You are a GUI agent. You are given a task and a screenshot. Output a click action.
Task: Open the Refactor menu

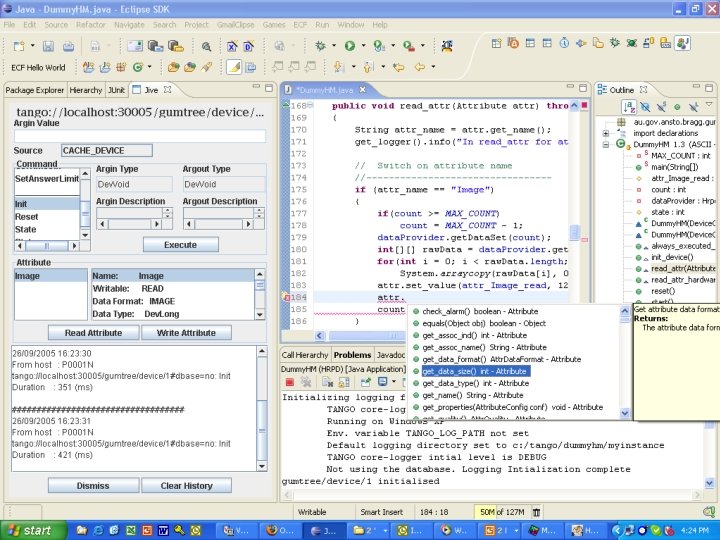pyautogui.click(x=91, y=24)
